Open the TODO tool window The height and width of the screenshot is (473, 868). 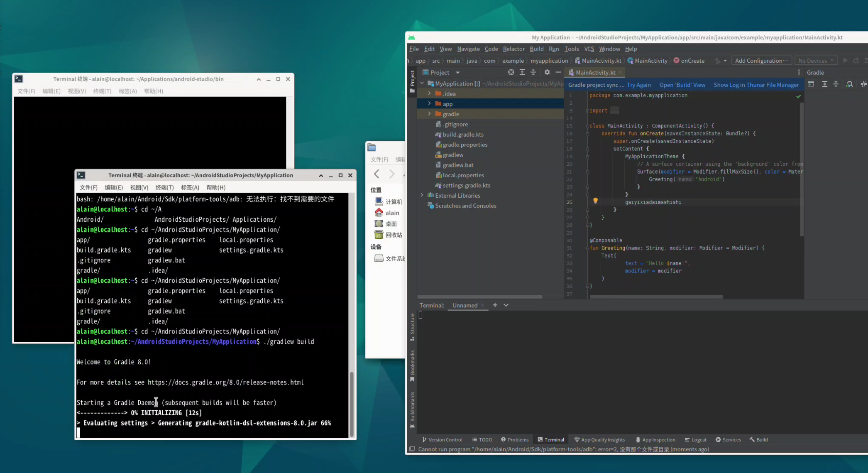[482, 440]
